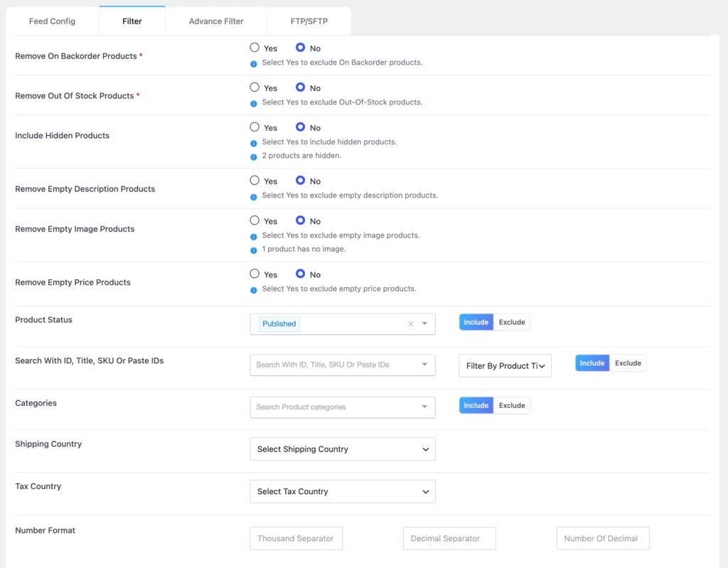Click the Include Hidden Products label
Image resolution: width=728 pixels, height=568 pixels.
coord(63,136)
